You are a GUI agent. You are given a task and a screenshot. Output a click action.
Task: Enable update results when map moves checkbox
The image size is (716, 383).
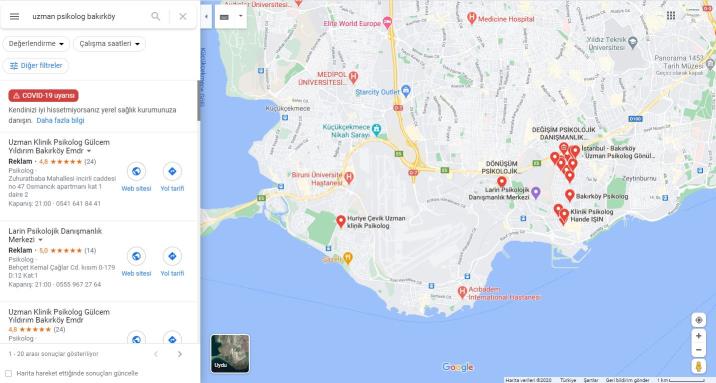click(8, 373)
